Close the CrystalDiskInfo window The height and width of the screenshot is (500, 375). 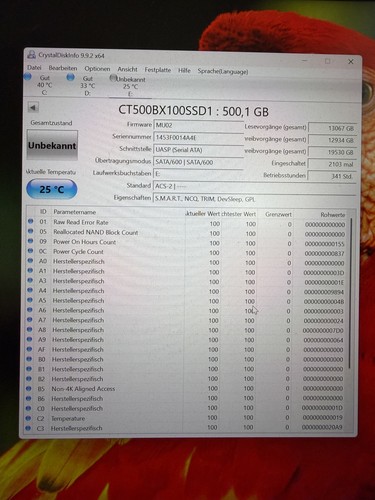[x=351, y=62]
